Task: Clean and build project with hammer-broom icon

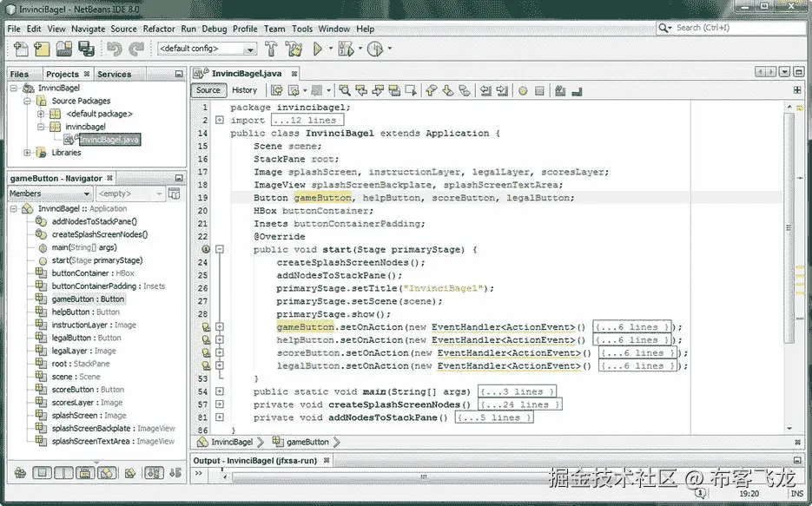Action: click(294, 49)
